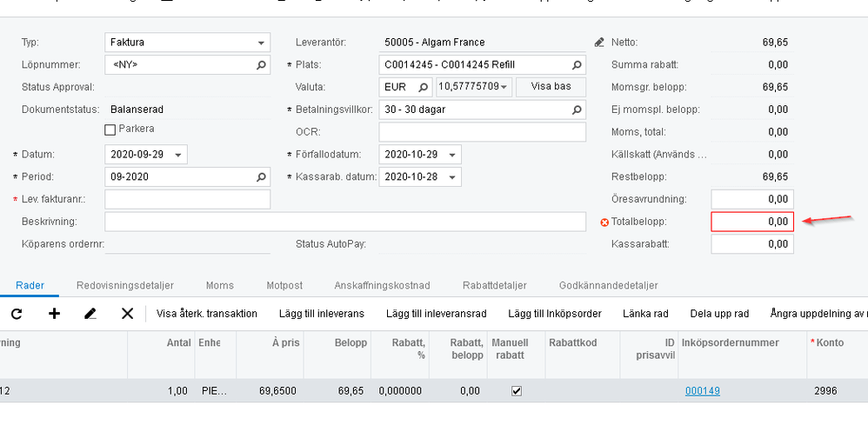This screenshot has width=868, height=445.
Task: Open purchase order link 000149
Action: pyautogui.click(x=702, y=391)
